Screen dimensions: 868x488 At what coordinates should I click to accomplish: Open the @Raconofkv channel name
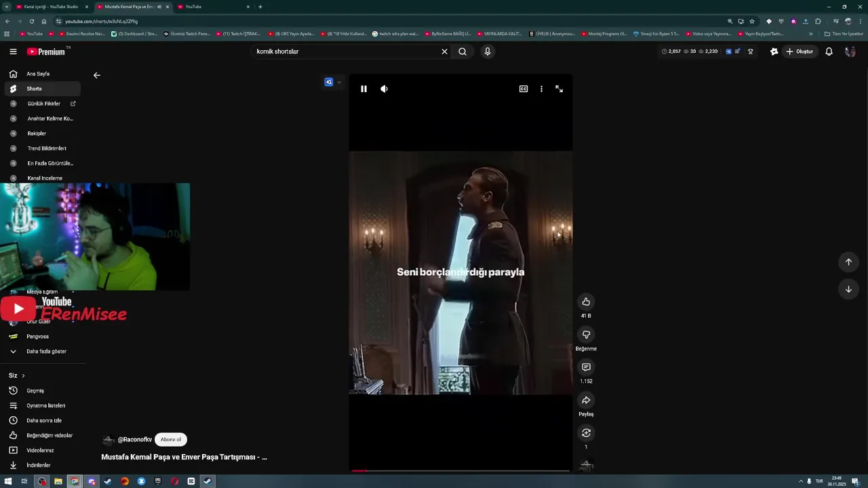tap(135, 440)
